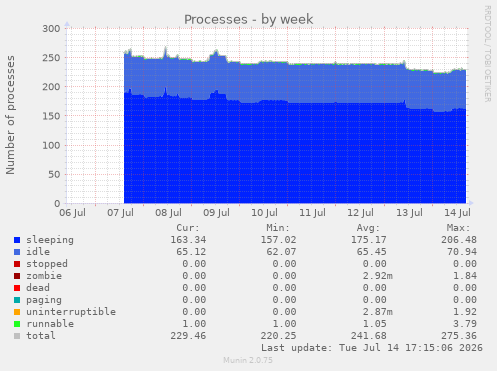Click the '12 Jul' x-axis label
Screen dimensions: 497x371
(361, 213)
